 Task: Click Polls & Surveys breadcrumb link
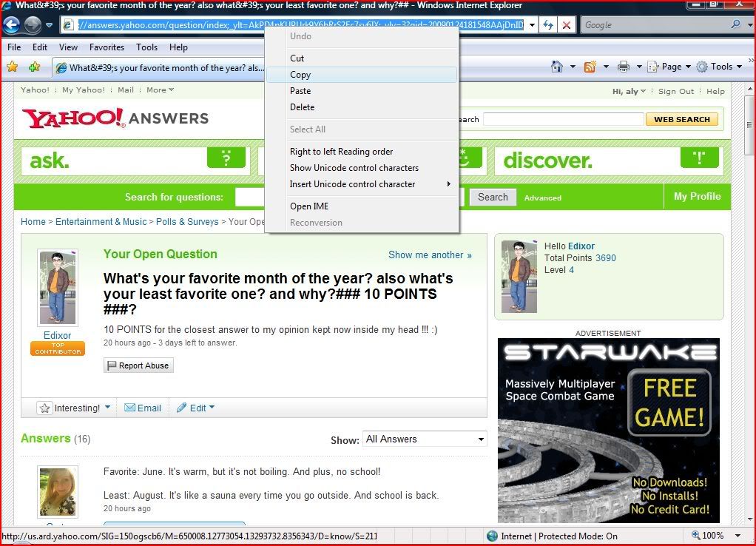click(x=187, y=221)
